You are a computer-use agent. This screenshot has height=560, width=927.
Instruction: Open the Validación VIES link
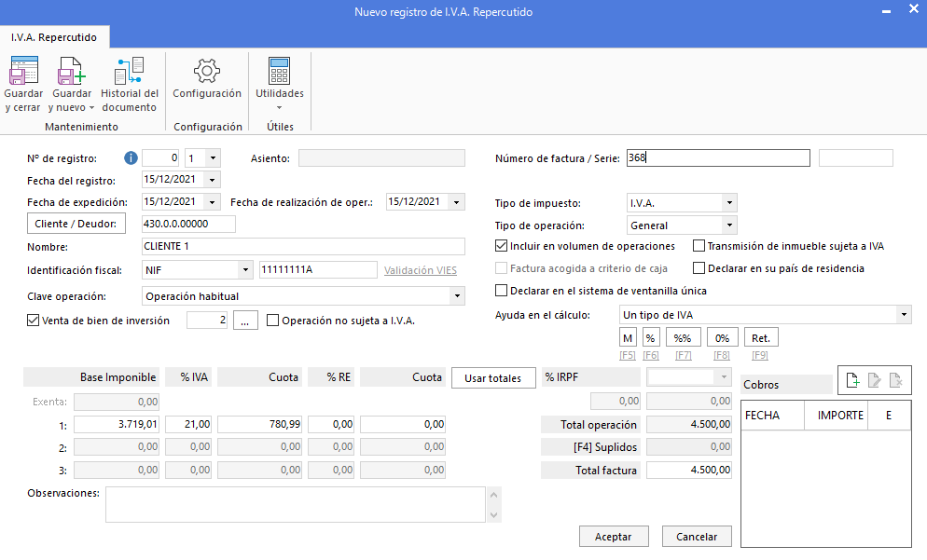click(421, 270)
